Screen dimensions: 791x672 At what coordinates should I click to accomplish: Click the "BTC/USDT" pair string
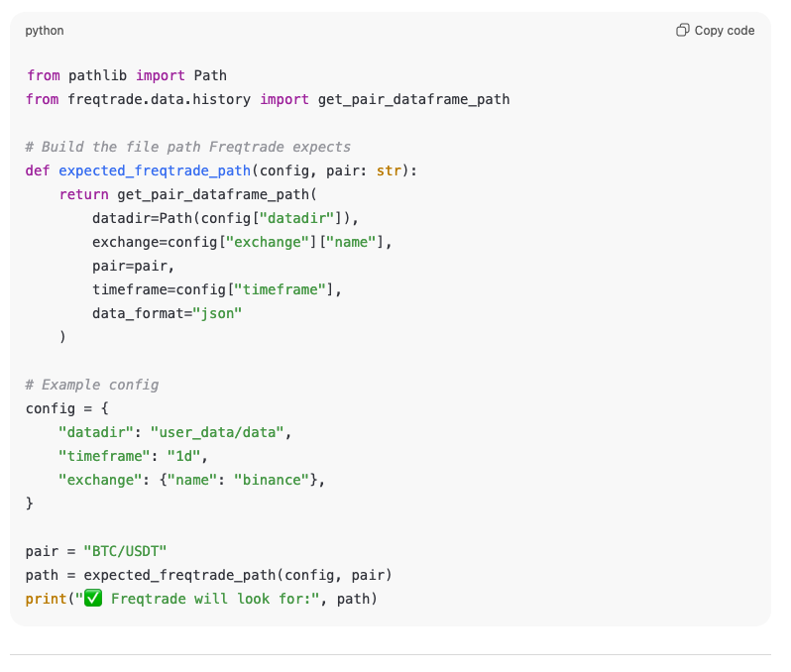pos(125,551)
